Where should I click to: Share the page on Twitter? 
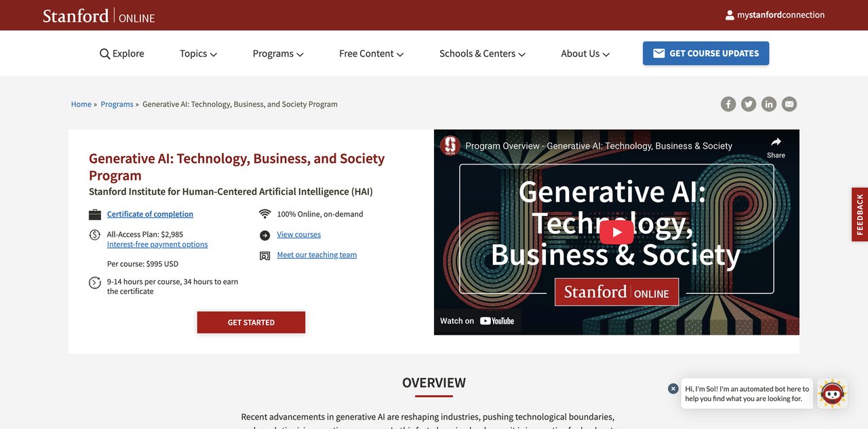[749, 104]
